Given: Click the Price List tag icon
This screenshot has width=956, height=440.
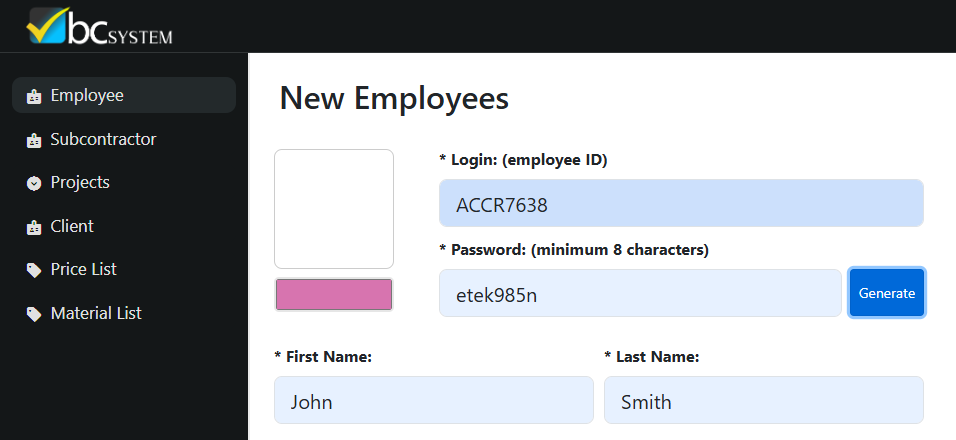Looking at the screenshot, I should tap(34, 270).
